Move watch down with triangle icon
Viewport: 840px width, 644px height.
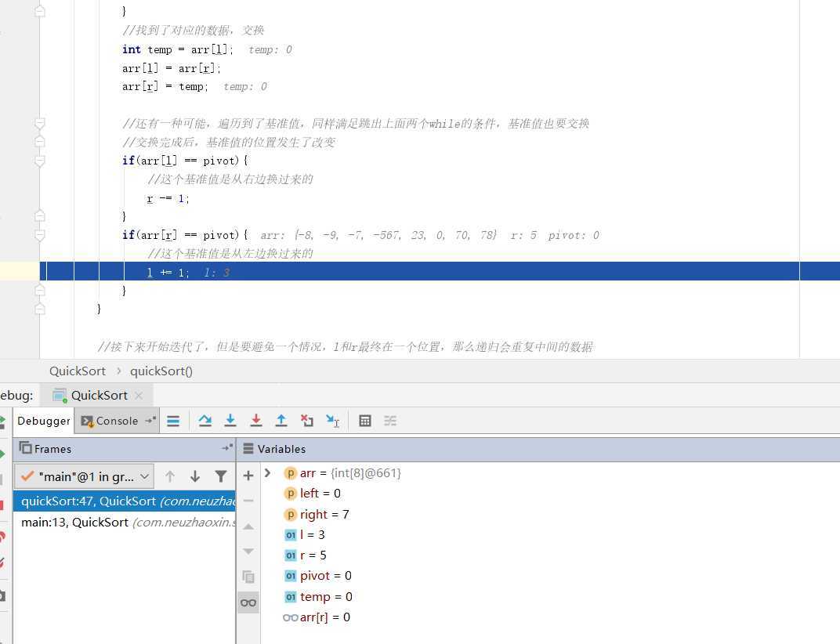(248, 552)
